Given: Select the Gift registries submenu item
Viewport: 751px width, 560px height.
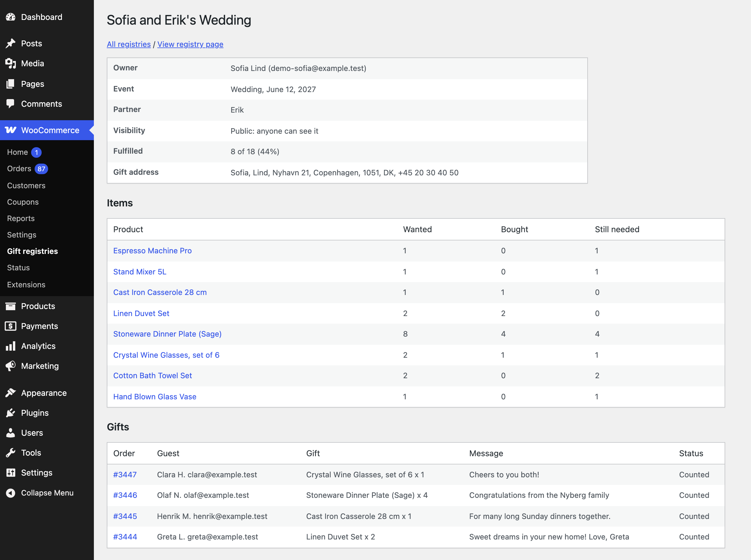Looking at the screenshot, I should (x=33, y=251).
